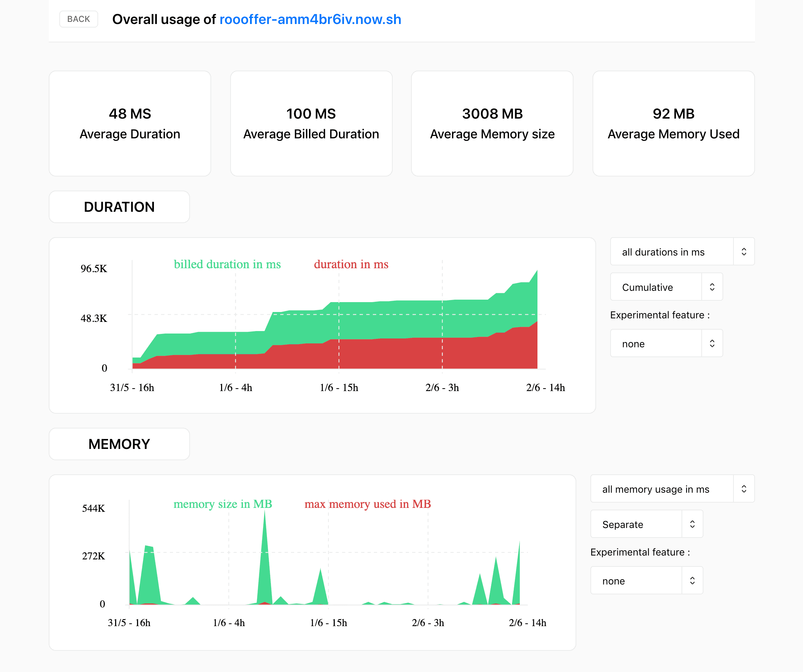Image resolution: width=803 pixels, height=672 pixels.
Task: Toggle the 'duration in ms' legend label
Action: point(351,264)
